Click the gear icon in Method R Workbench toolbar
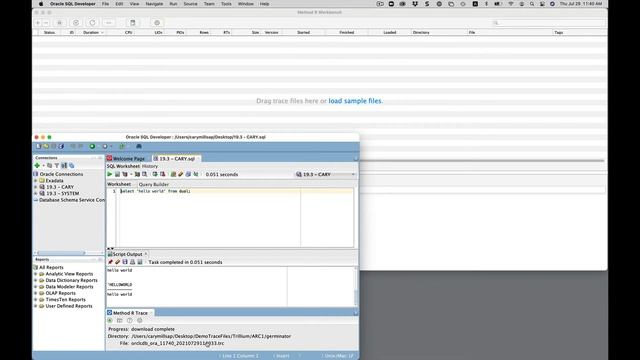Image resolution: width=640 pixels, height=360 pixels. click(157, 23)
